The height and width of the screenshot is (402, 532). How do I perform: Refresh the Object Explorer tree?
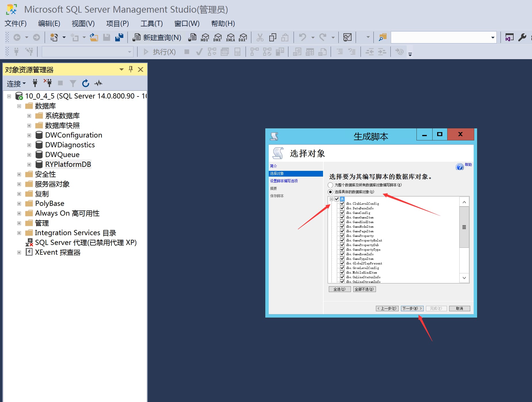click(86, 83)
